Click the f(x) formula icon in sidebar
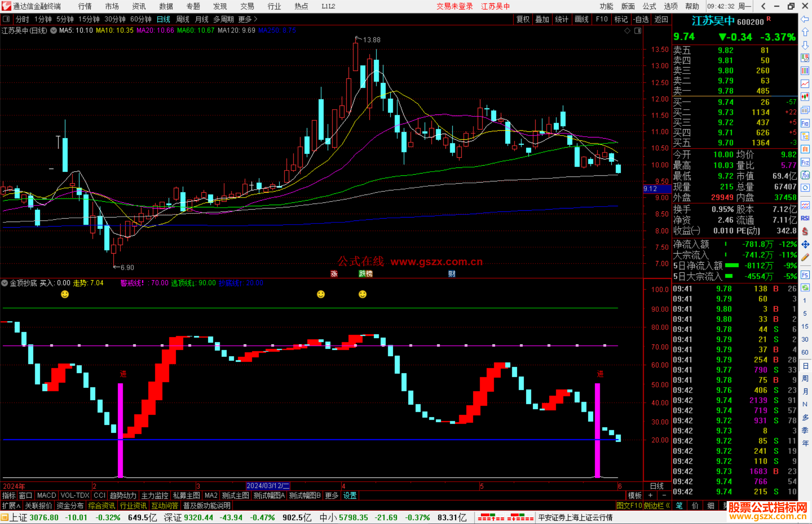This screenshot has height=524, width=812. [x=805, y=175]
